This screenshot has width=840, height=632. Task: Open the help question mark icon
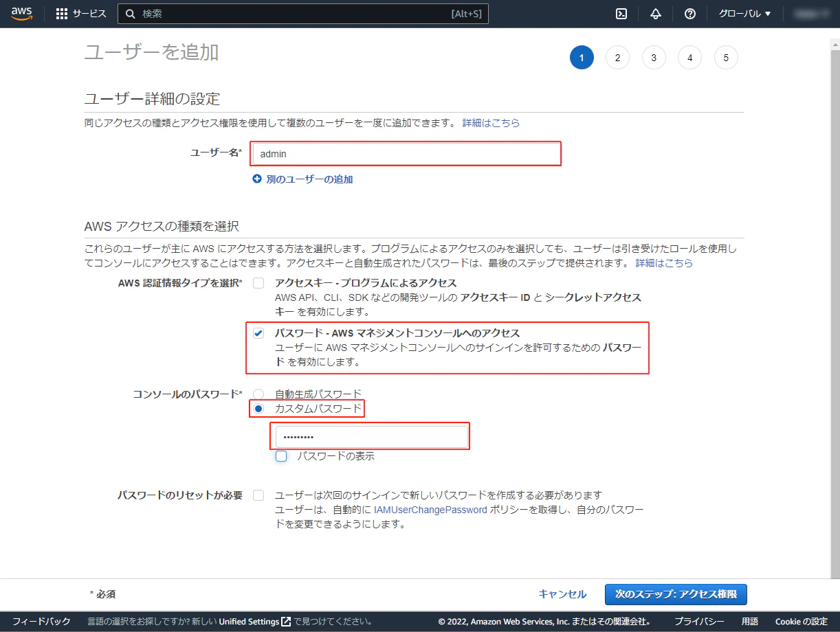[690, 14]
